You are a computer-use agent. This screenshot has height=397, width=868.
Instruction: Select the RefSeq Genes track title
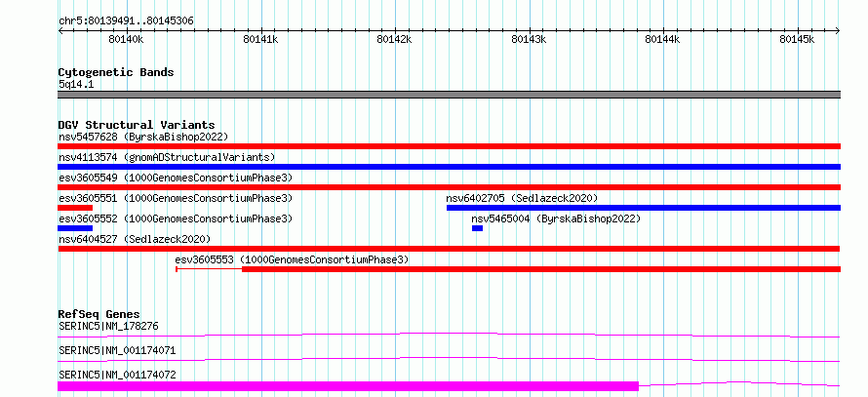point(99,314)
